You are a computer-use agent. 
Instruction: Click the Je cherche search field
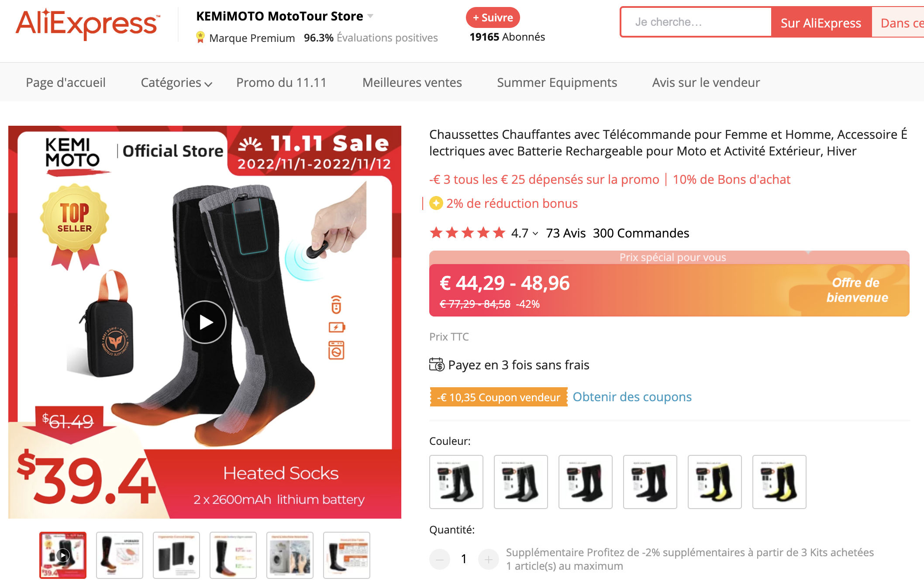[x=696, y=22]
